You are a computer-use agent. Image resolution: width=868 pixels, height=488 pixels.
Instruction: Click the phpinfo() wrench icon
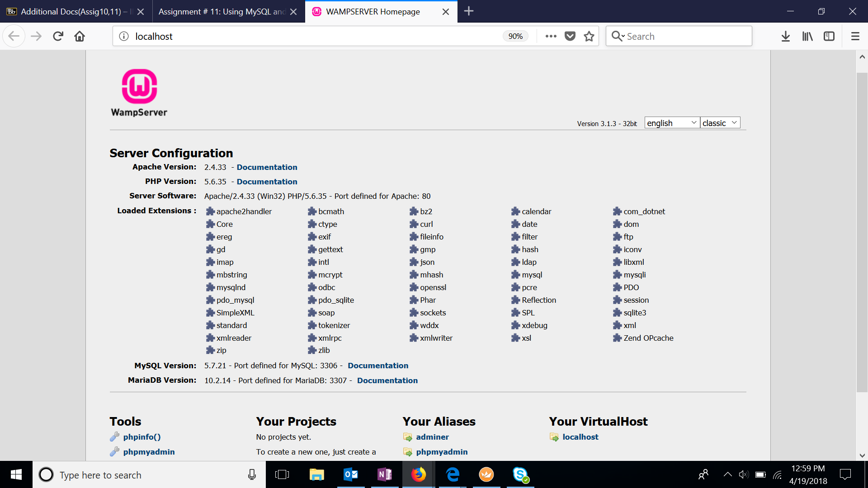pos(115,437)
